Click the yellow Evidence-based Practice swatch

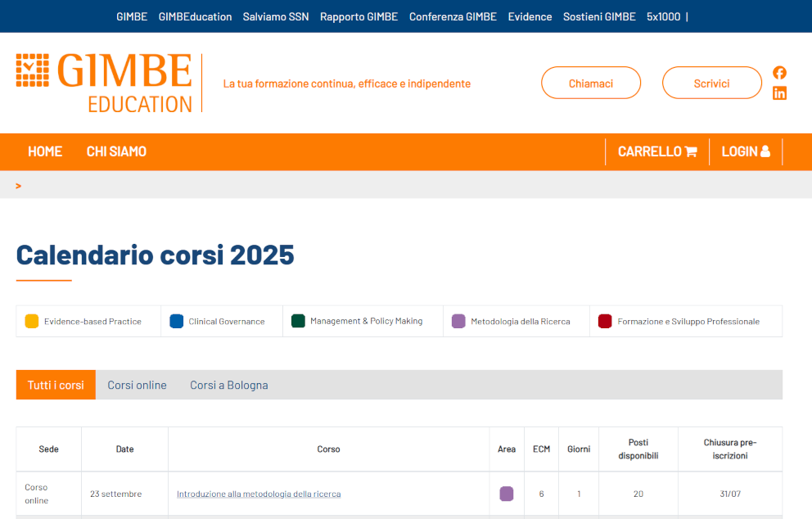32,321
